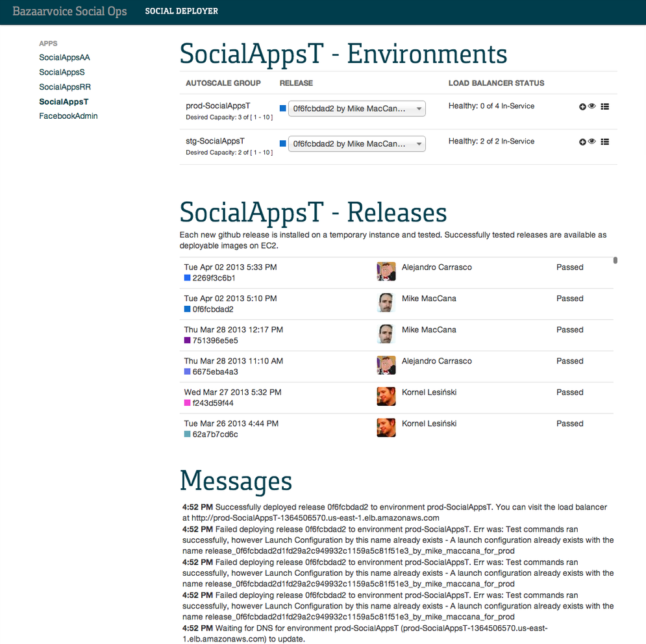Click purple swatch of release 751396e5e5
Image resolution: width=646 pixels, height=644 pixels.
(187, 340)
